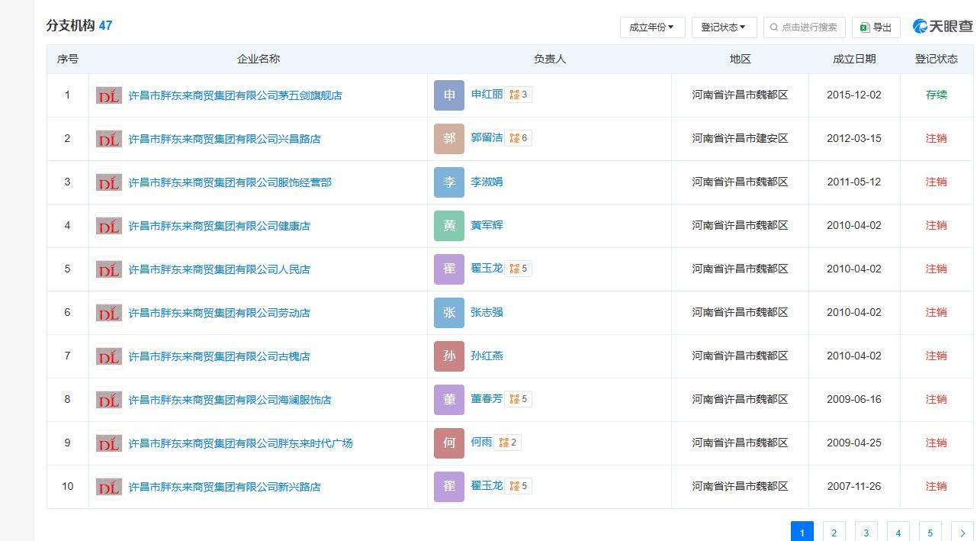Click the 孙 avatar for 孙红燕
The image size is (980, 541).
point(448,356)
